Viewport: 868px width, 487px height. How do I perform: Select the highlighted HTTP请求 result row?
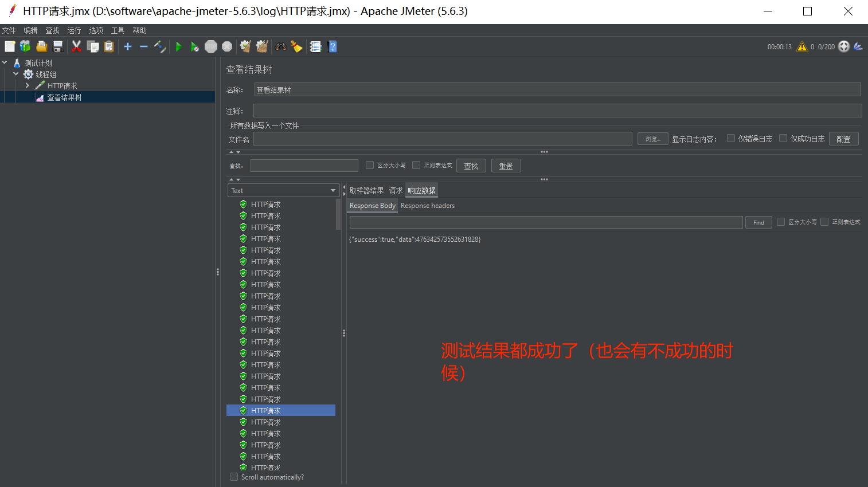pos(281,410)
